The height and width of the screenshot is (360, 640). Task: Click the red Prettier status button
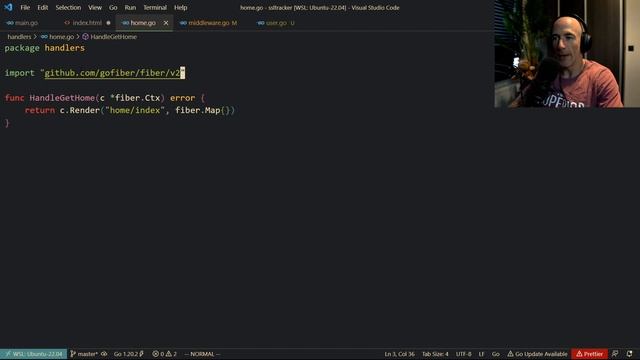pyautogui.click(x=589, y=354)
